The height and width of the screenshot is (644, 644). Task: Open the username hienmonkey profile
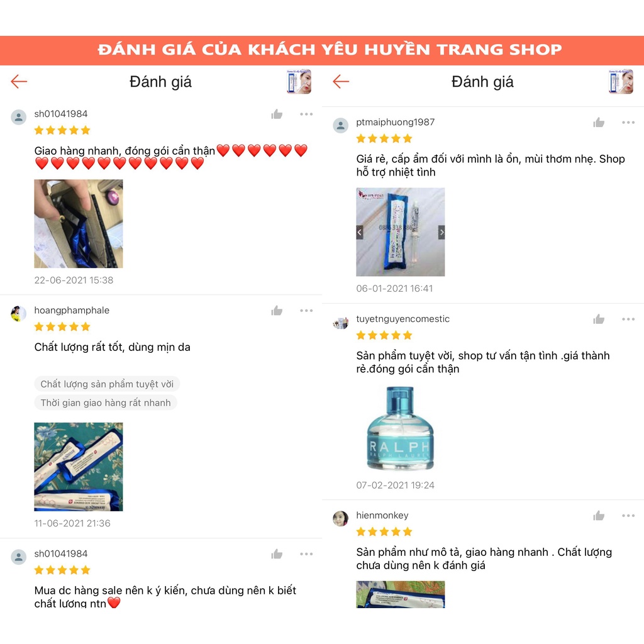[x=382, y=516]
